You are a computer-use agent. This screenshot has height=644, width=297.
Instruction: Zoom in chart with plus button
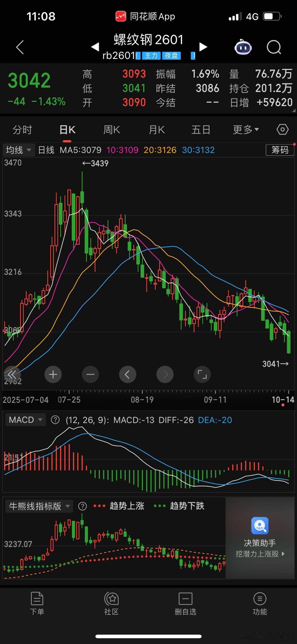(53, 374)
